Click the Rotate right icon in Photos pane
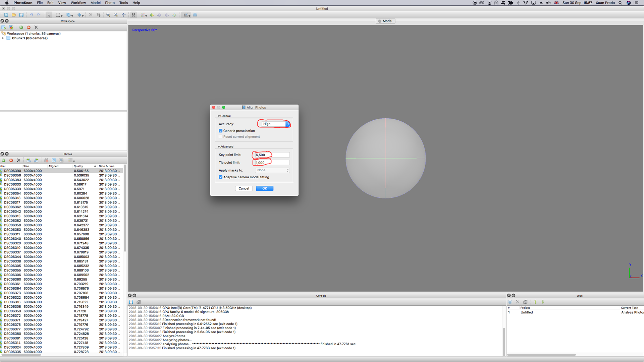644x362 pixels. point(29,160)
